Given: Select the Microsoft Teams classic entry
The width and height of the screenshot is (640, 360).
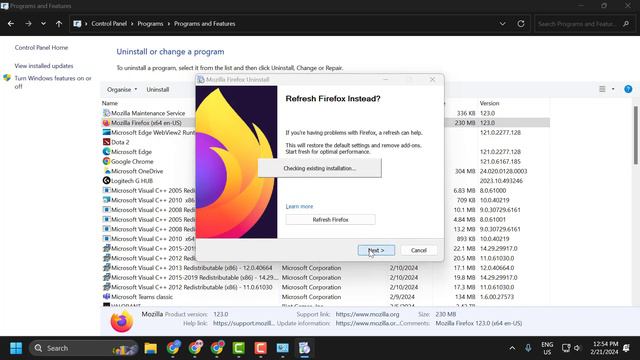Looking at the screenshot, I should pyautogui.click(x=325, y=297).
